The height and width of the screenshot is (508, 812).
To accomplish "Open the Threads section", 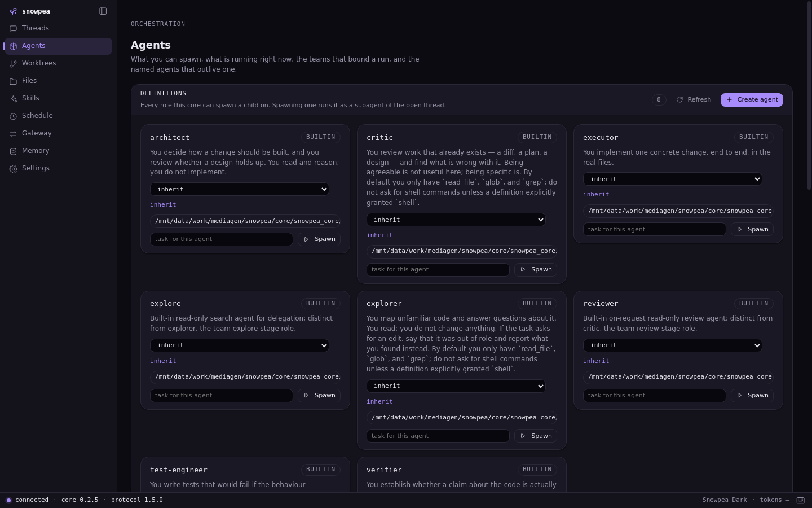I will tap(58, 28).
